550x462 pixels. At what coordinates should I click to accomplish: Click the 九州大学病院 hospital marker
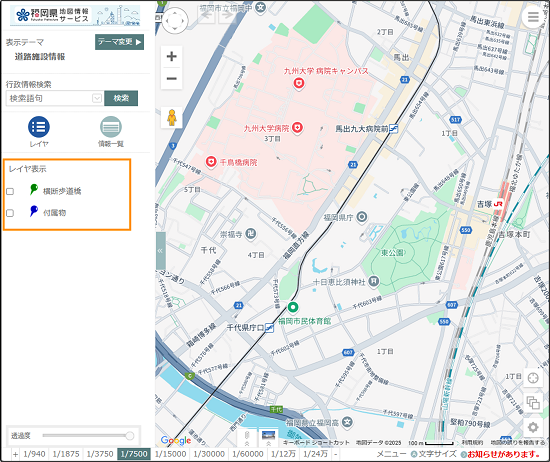[297, 128]
